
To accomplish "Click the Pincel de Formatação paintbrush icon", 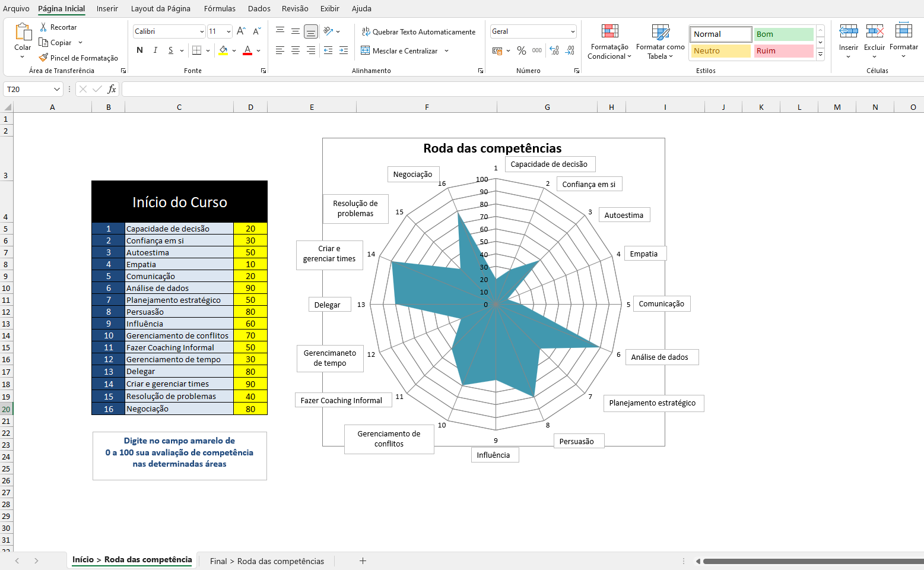I will pyautogui.click(x=43, y=58).
